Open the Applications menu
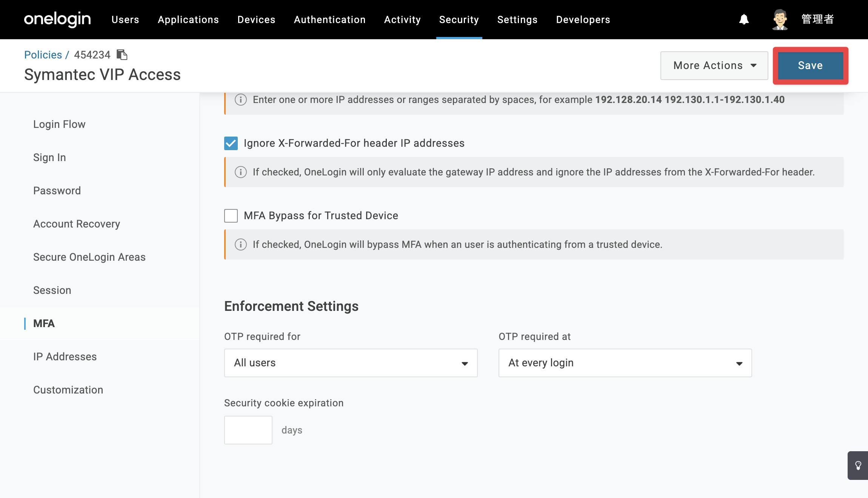Image resolution: width=868 pixels, height=498 pixels. (188, 20)
